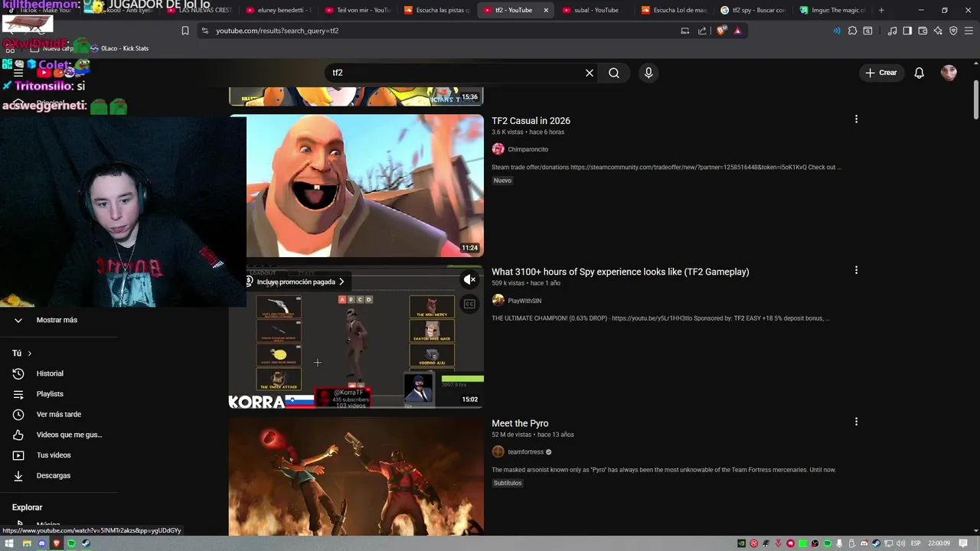Expand the Tú section chevron
980x551 pixels.
29,354
